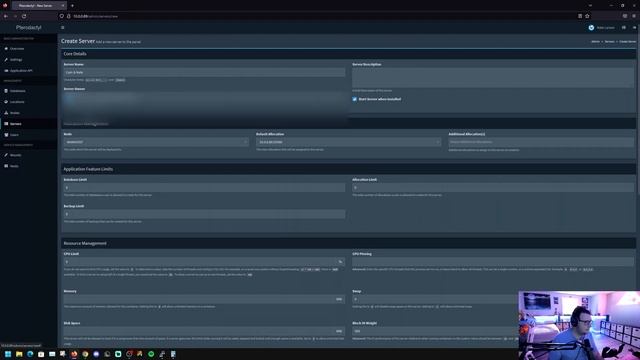Click the CPU Pinning field

(x=493, y=262)
